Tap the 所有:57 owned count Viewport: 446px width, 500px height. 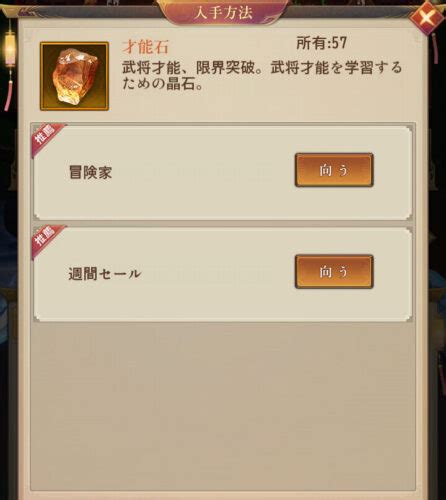pyautogui.click(x=321, y=43)
